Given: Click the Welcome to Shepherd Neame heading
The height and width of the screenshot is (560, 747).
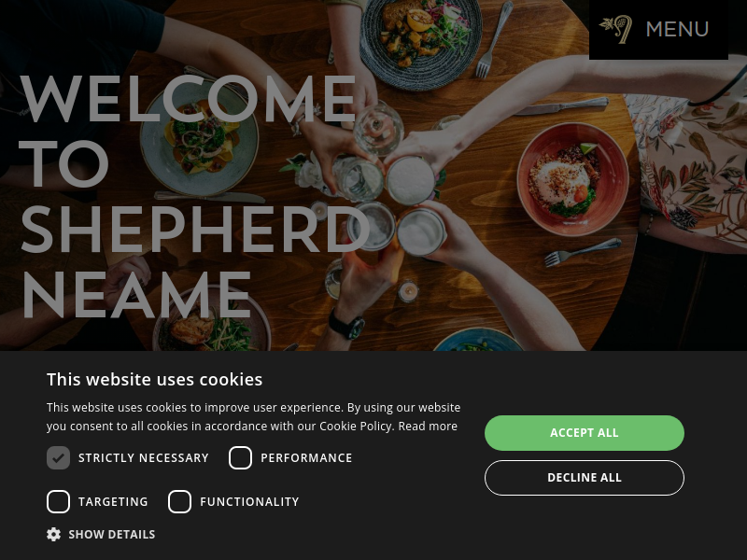Looking at the screenshot, I should click(x=194, y=196).
